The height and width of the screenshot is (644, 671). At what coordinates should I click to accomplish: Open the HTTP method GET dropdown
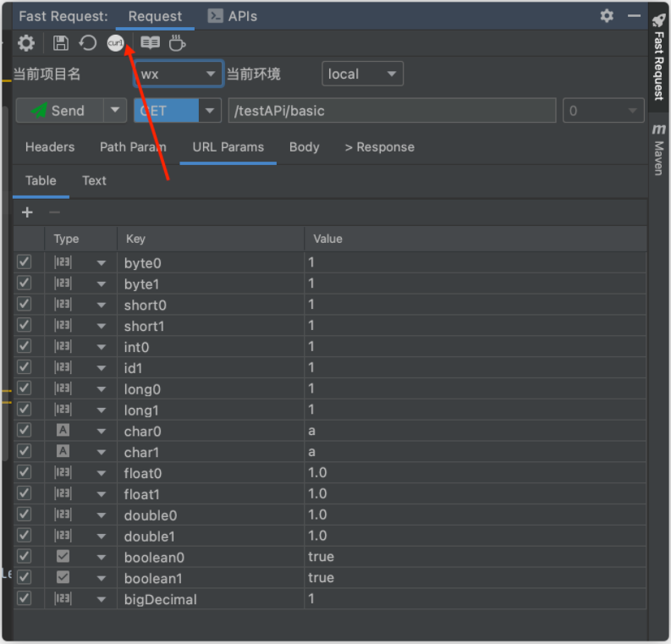coord(177,111)
